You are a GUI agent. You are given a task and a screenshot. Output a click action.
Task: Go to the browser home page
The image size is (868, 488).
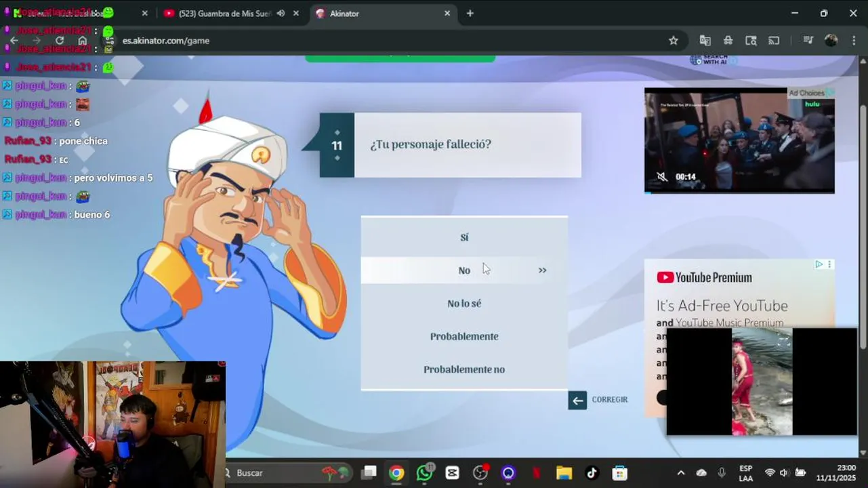(x=82, y=41)
